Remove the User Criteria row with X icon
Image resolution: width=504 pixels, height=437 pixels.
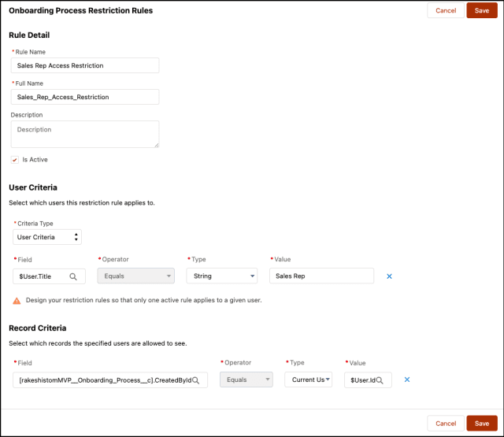389,276
